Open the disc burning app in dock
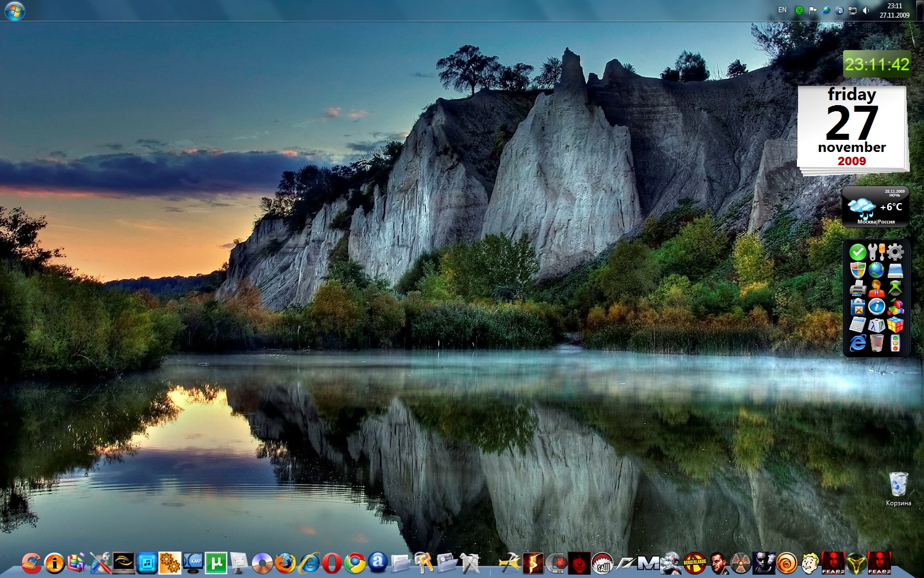The image size is (924, 578). pos(262,563)
